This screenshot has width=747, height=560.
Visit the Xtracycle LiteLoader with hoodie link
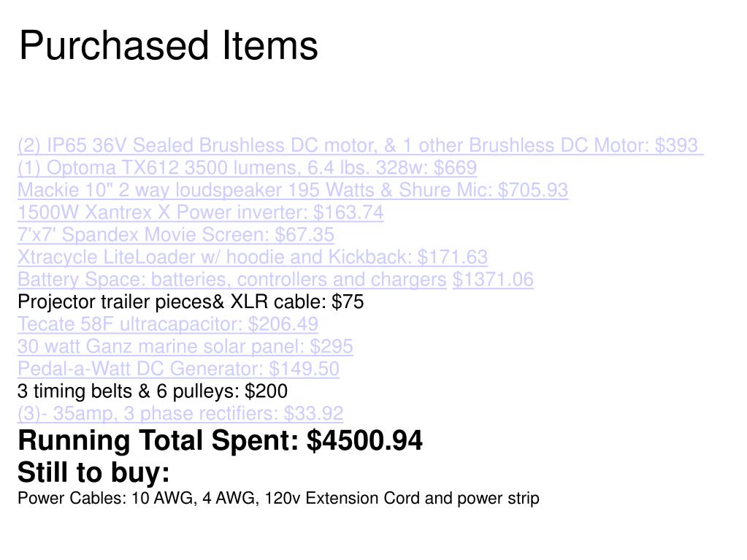coord(253,257)
